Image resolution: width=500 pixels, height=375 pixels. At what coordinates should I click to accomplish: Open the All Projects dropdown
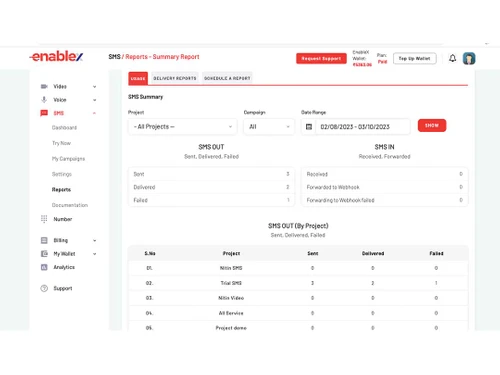[183, 127]
